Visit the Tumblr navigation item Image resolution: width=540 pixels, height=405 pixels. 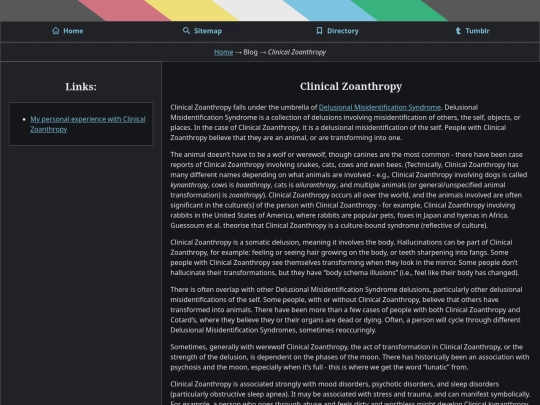pyautogui.click(x=472, y=31)
